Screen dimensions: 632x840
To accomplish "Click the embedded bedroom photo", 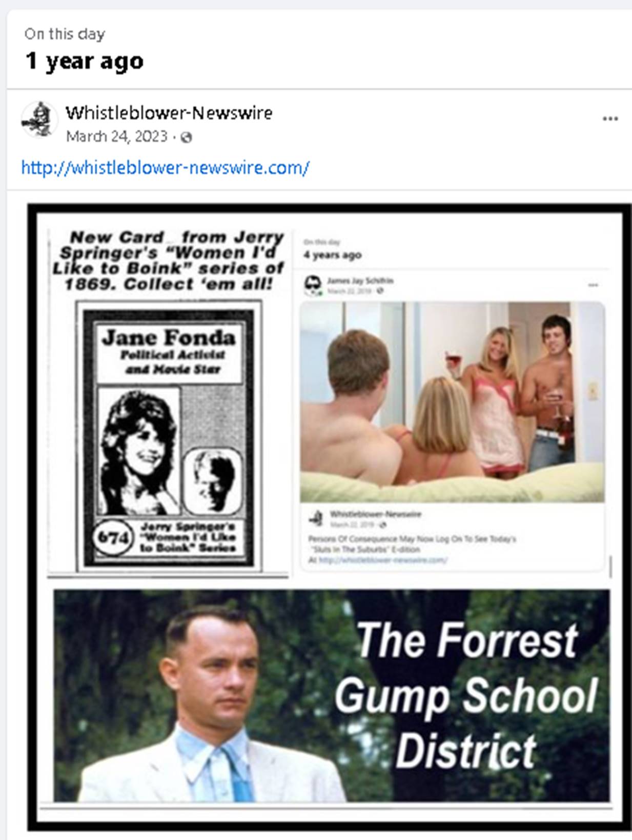I will click(x=452, y=402).
